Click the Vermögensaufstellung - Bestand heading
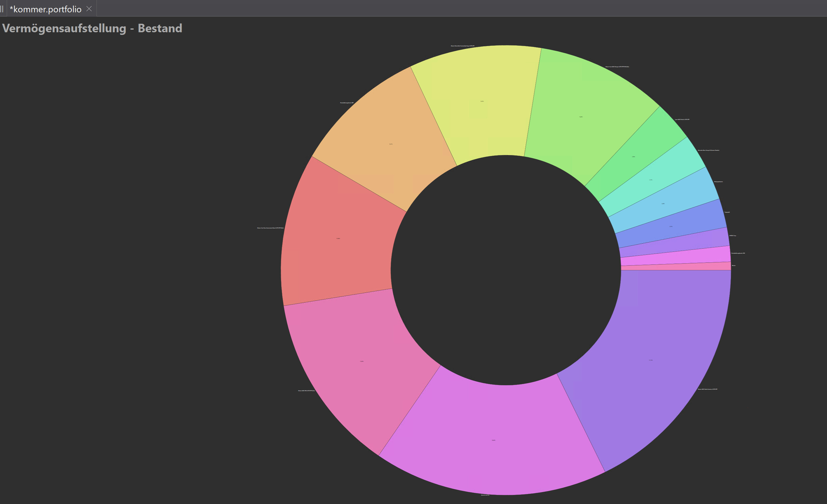 coord(92,28)
